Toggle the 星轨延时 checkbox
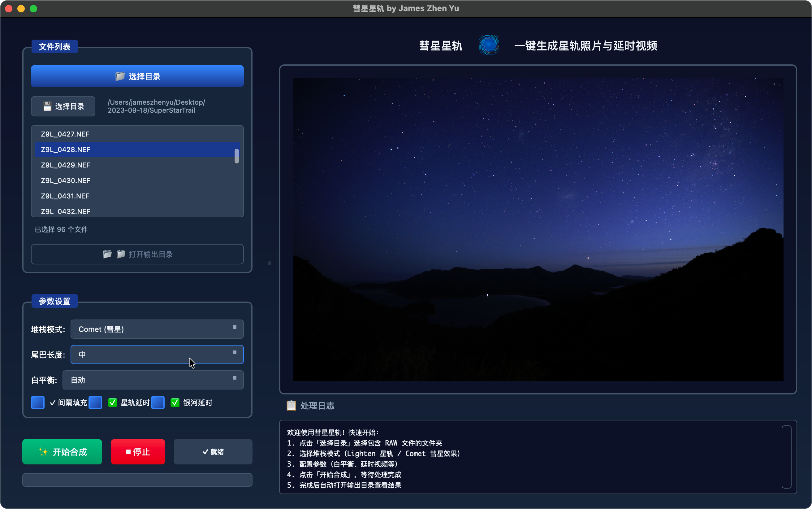The height and width of the screenshot is (509, 812). pos(96,402)
